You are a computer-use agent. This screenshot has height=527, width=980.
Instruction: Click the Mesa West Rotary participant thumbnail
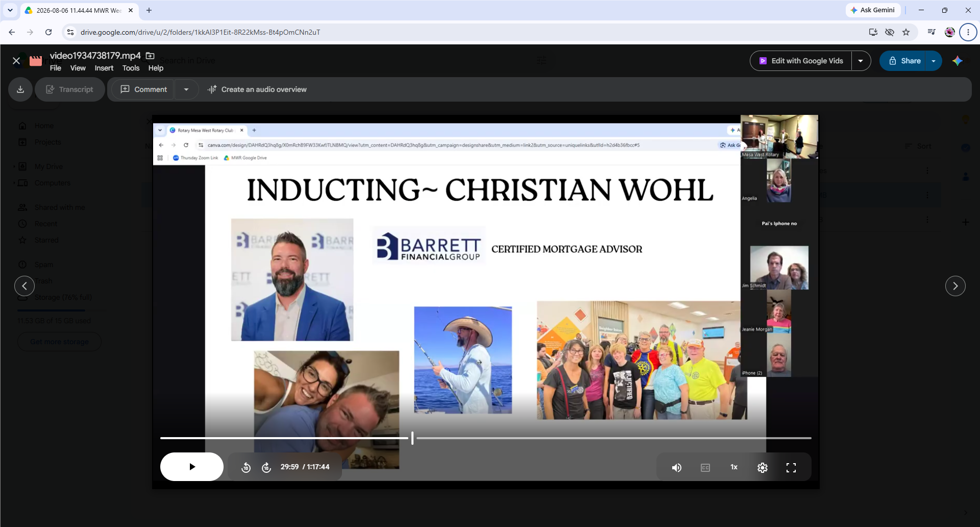[x=779, y=137]
